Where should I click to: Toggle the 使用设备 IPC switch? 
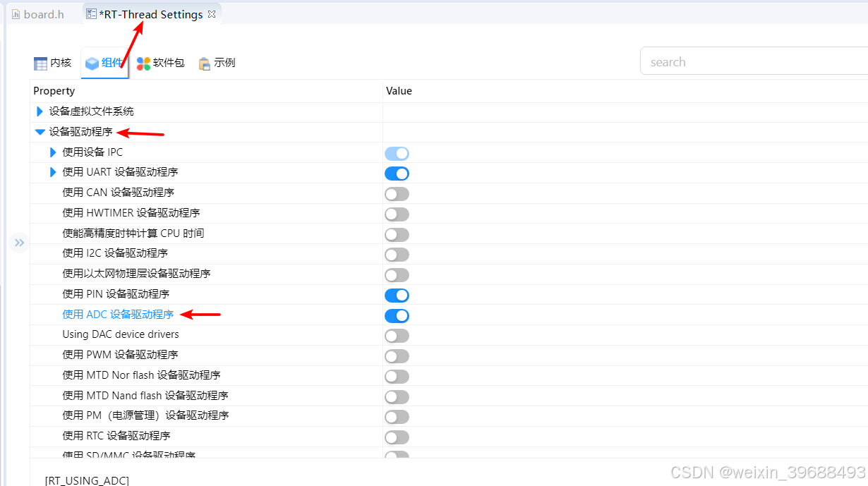tap(397, 153)
